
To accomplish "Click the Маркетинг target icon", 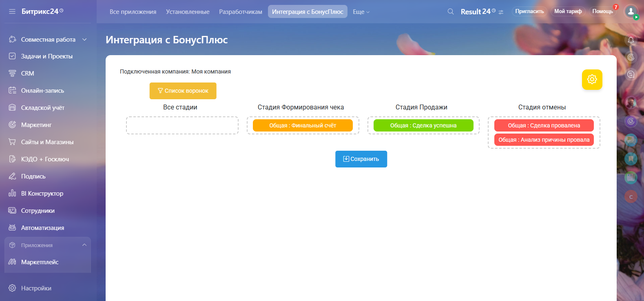I will [x=12, y=125].
